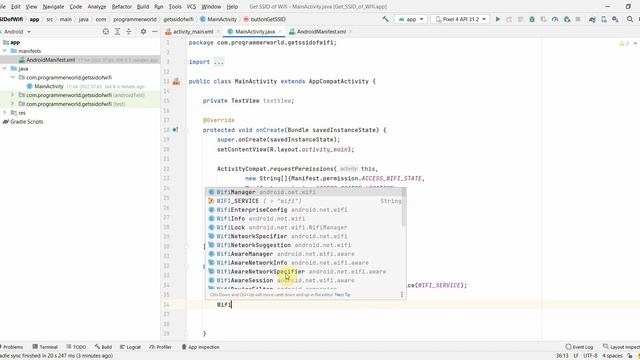Collapse the manifests folder

(x=5, y=51)
